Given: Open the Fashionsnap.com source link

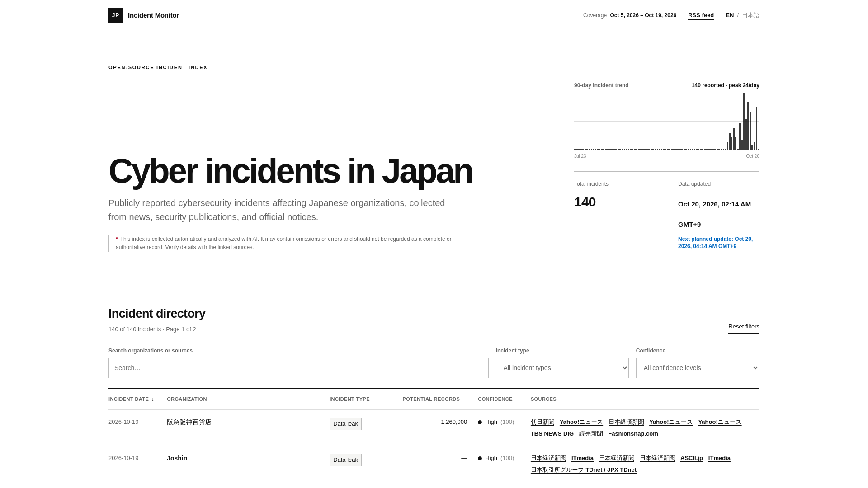Looking at the screenshot, I should 633,434.
